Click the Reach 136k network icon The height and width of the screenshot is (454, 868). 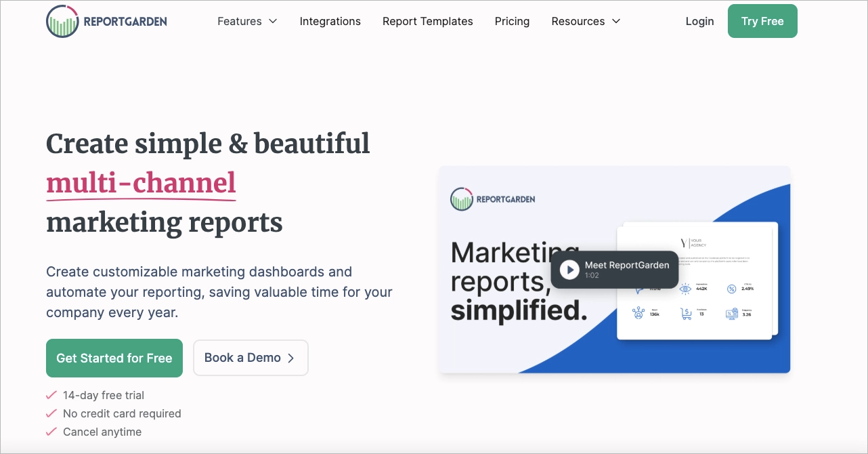(x=638, y=313)
